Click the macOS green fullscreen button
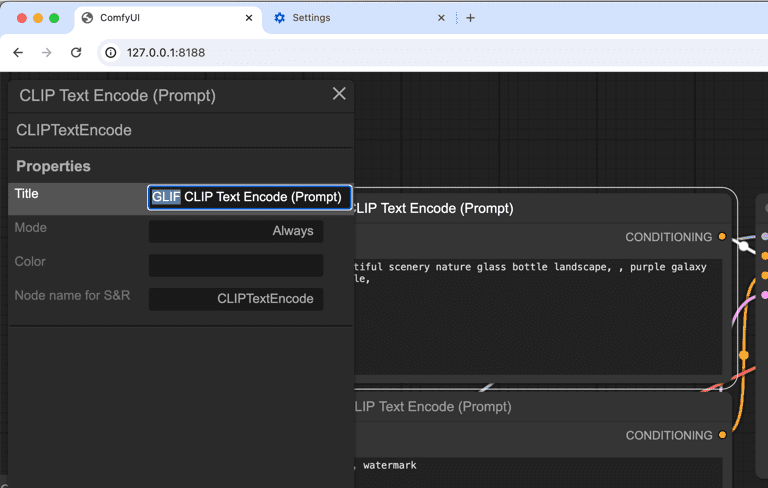This screenshot has height=488, width=768. (x=54, y=18)
